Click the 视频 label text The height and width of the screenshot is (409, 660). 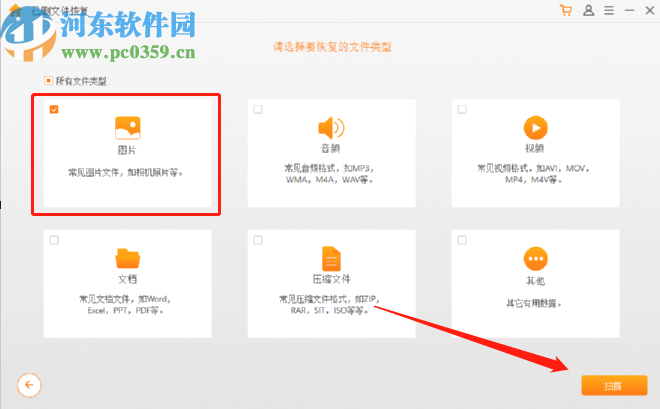535,148
